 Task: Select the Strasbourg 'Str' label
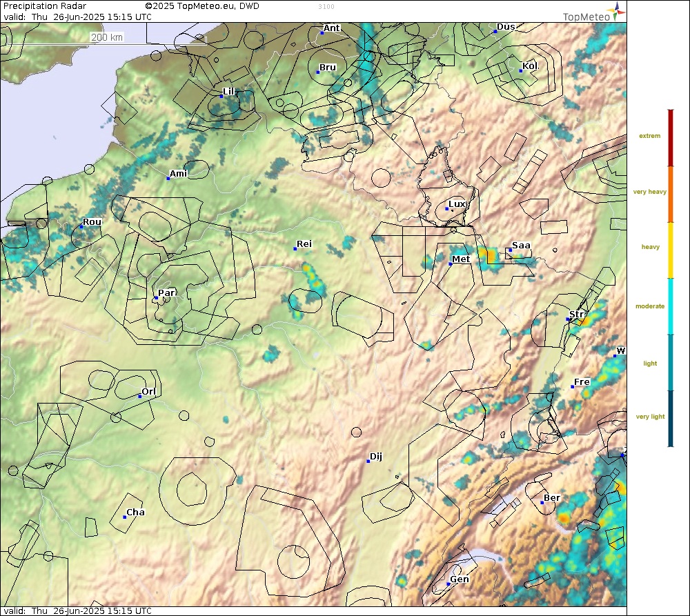tap(576, 315)
